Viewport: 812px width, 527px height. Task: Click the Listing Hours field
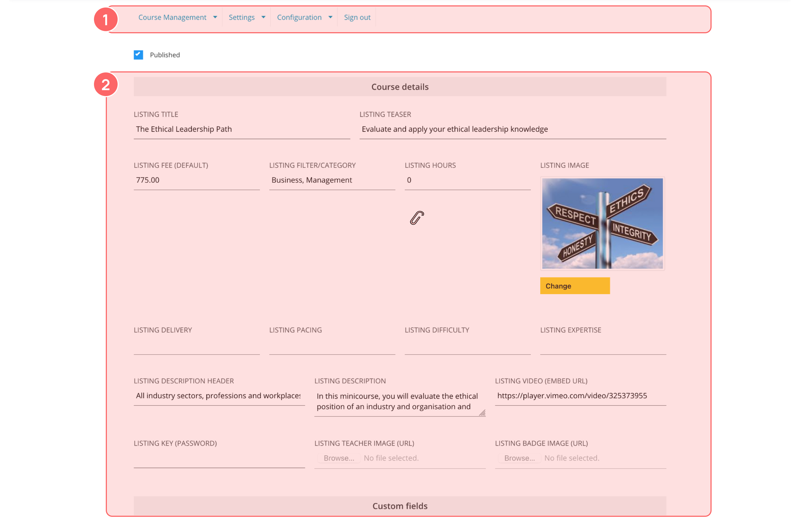(x=468, y=180)
